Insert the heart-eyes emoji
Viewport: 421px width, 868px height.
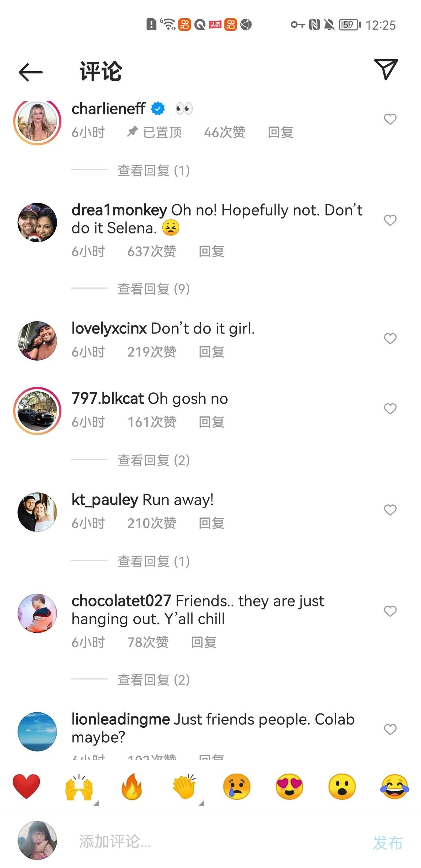point(289,787)
